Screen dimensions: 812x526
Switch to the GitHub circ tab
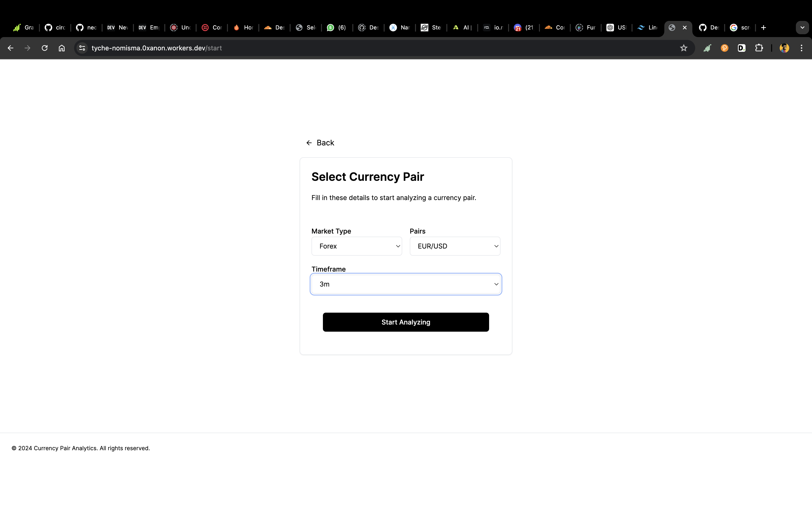55,27
